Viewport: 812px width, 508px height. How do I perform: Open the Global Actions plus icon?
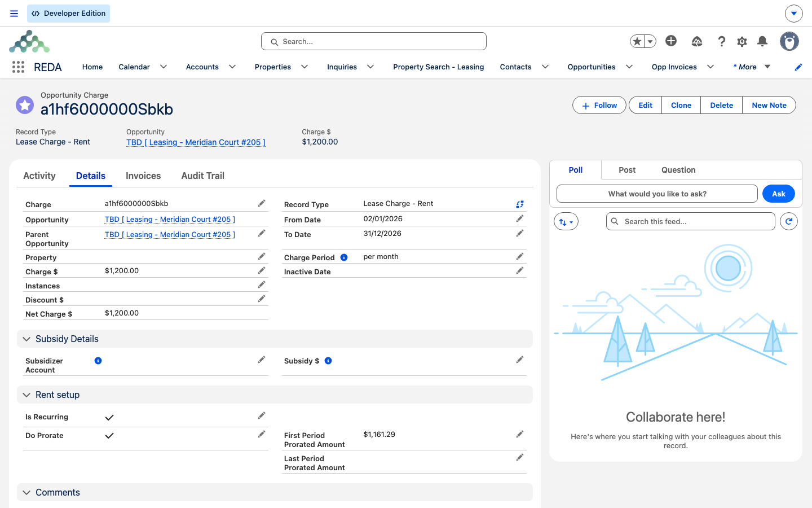[x=671, y=41]
